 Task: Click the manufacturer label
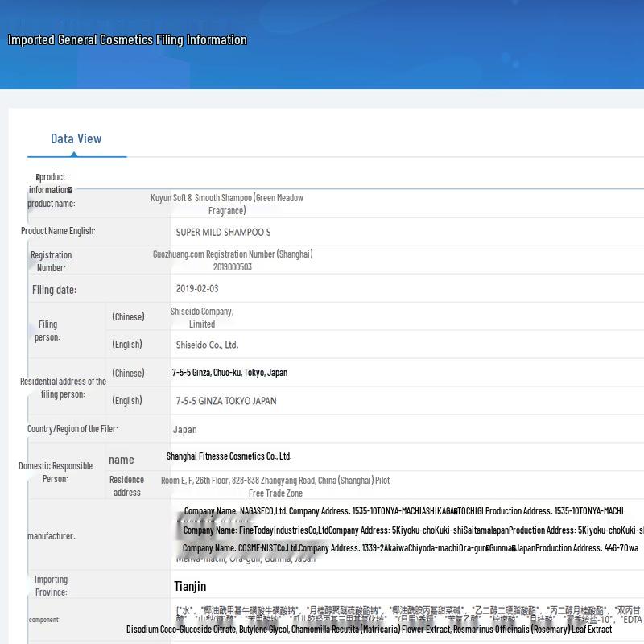coord(52,536)
